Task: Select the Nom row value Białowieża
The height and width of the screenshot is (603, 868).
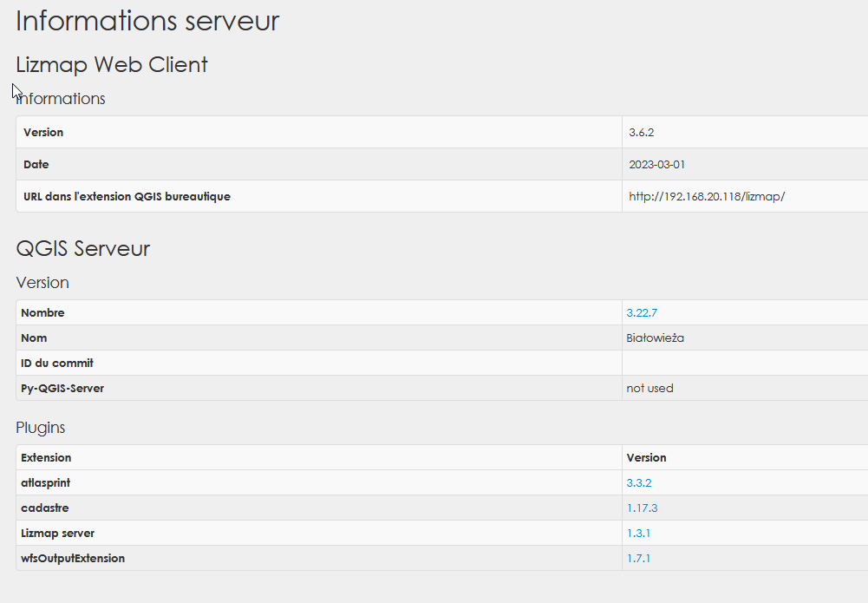Action: (x=655, y=338)
